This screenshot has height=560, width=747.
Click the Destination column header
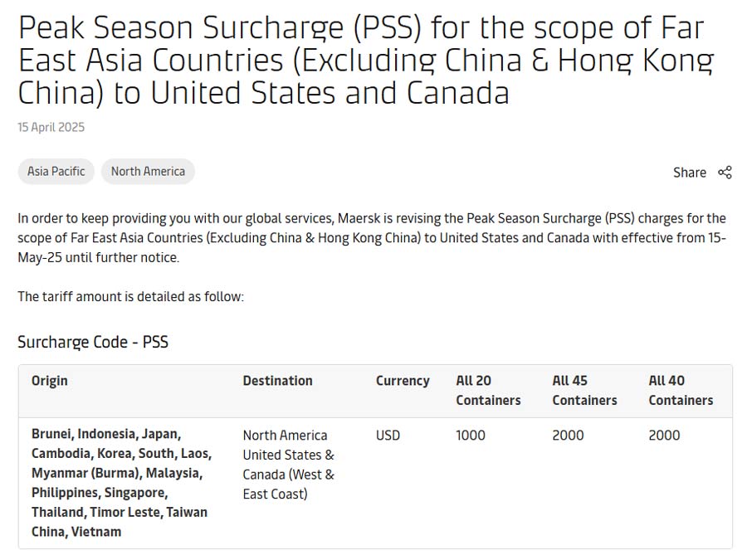pos(277,381)
